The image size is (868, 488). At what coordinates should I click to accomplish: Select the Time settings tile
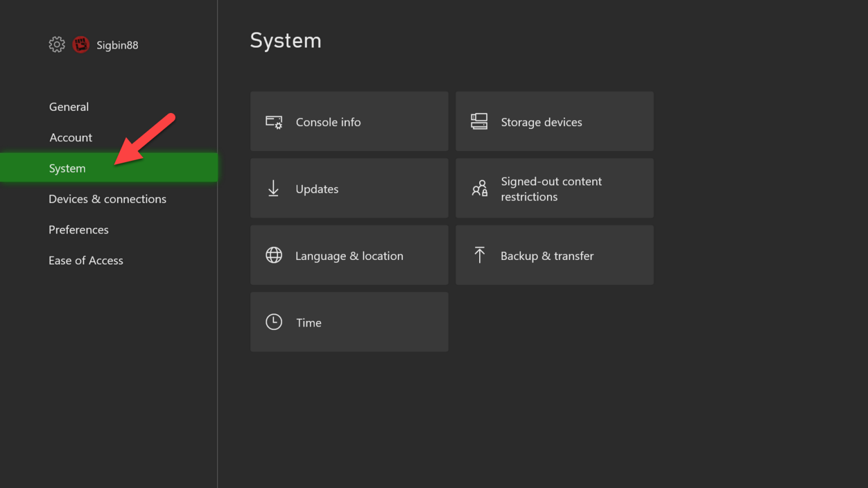(x=349, y=322)
